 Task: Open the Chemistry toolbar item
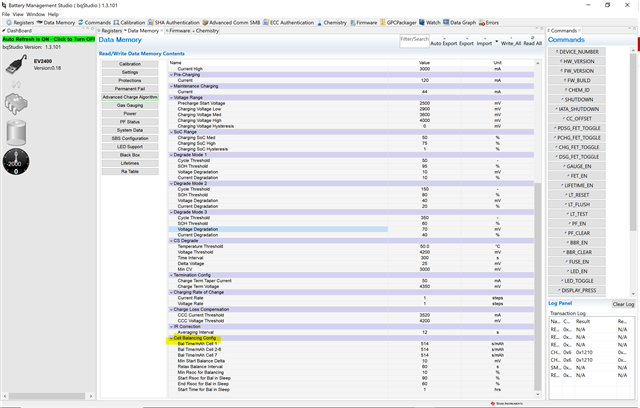(x=332, y=22)
